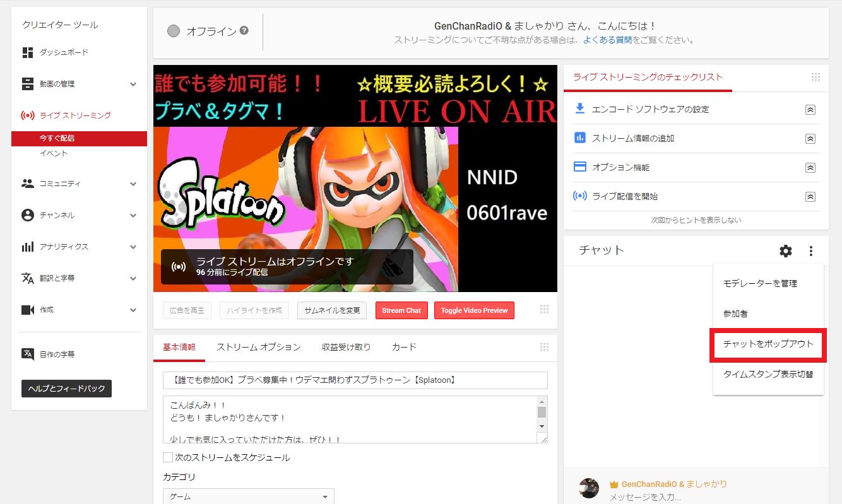Image resolution: width=842 pixels, height=504 pixels.
Task: Expand the 作成 sidebar chevron
Action: pos(133,310)
